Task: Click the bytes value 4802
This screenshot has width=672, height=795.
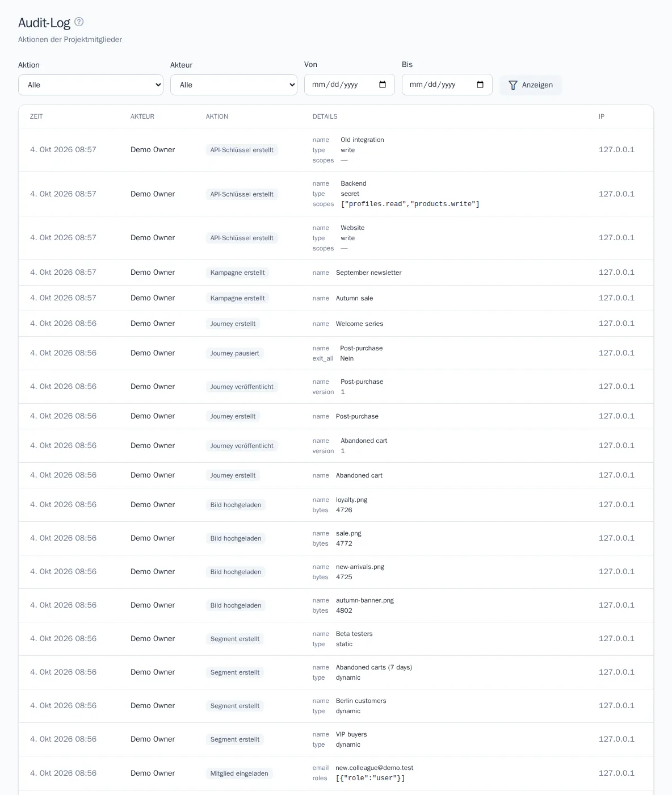Action: 344,610
